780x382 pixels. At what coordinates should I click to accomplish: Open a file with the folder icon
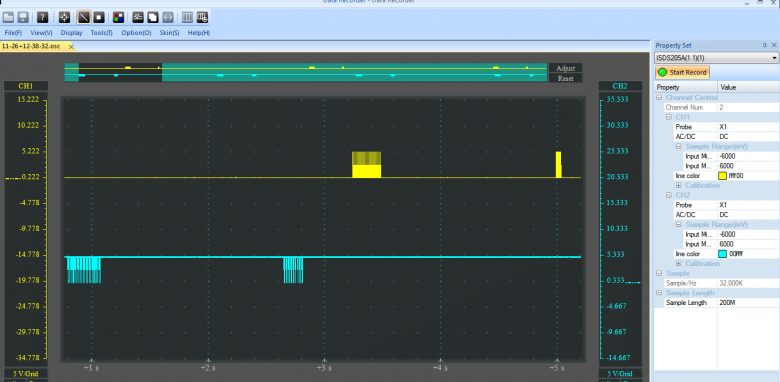(7, 17)
